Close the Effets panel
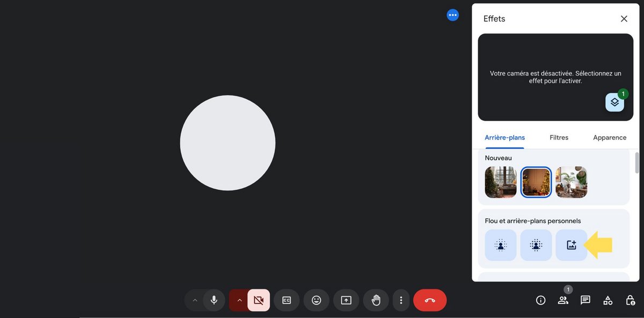Screen dimensions: 644x318 click(x=624, y=19)
